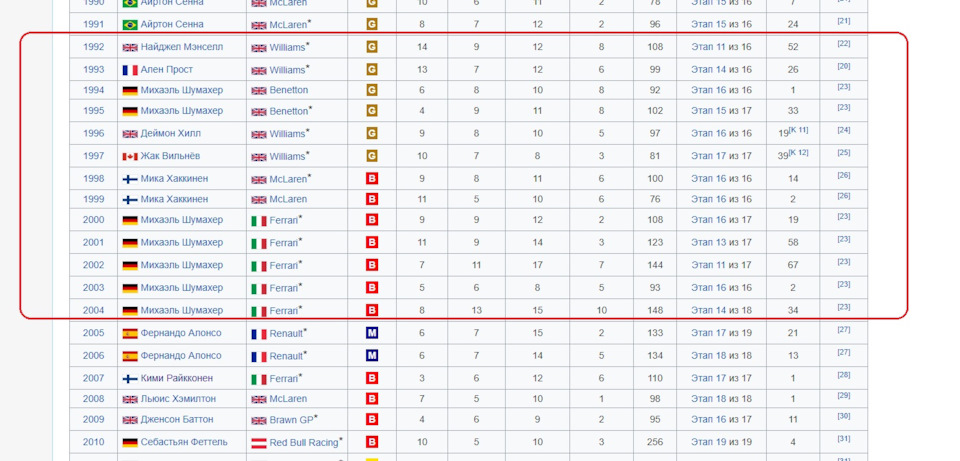
Task: Open the Деймон Хилл link
Action: (x=171, y=133)
